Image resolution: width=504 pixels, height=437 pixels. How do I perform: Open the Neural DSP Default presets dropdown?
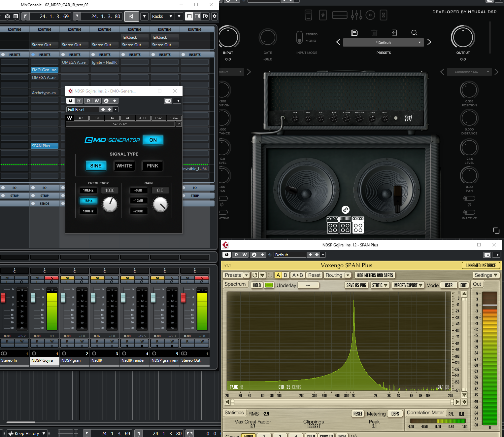[384, 43]
